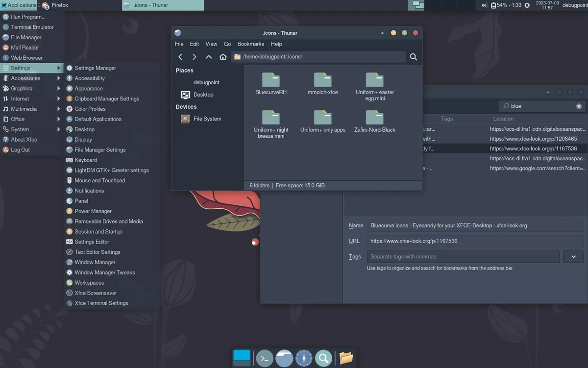The height and width of the screenshot is (368, 588).
Task: Go forward in Thunar toolbar
Action: pyautogui.click(x=195, y=57)
